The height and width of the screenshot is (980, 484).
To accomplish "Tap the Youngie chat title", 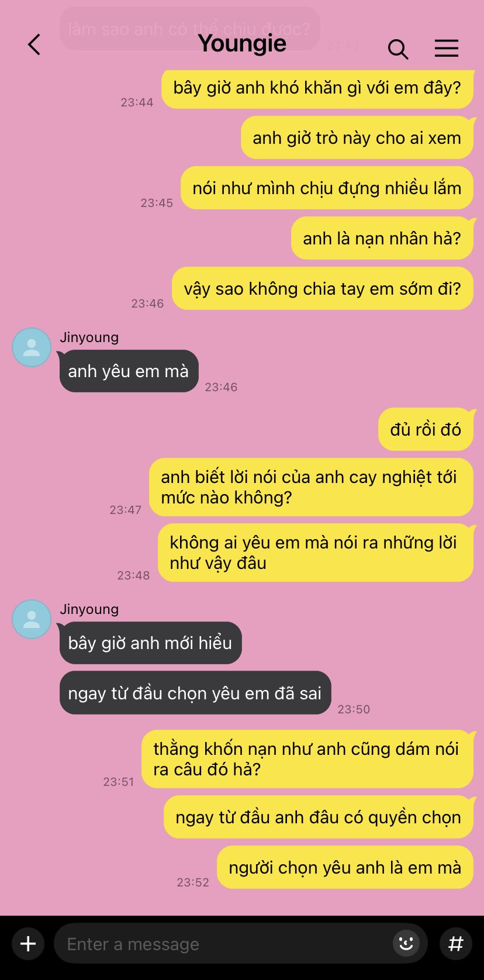I will 242,43.
